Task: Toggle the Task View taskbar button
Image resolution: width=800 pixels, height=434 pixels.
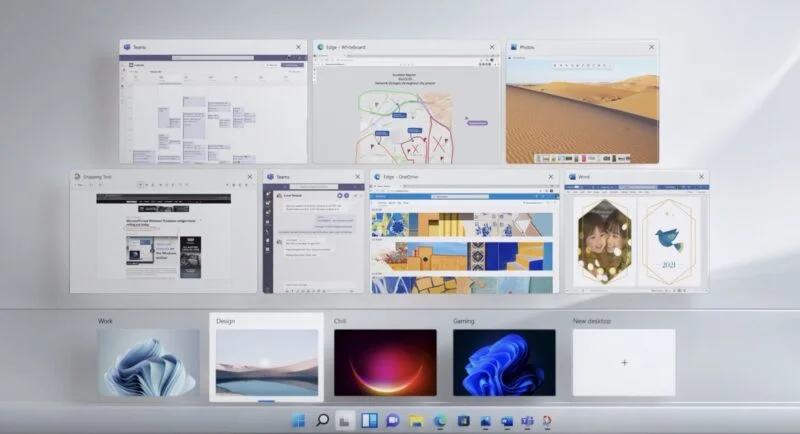Action: pos(345,421)
